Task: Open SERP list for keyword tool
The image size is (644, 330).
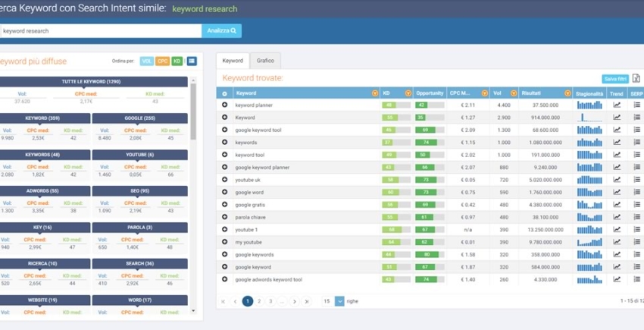Action: 637,155
